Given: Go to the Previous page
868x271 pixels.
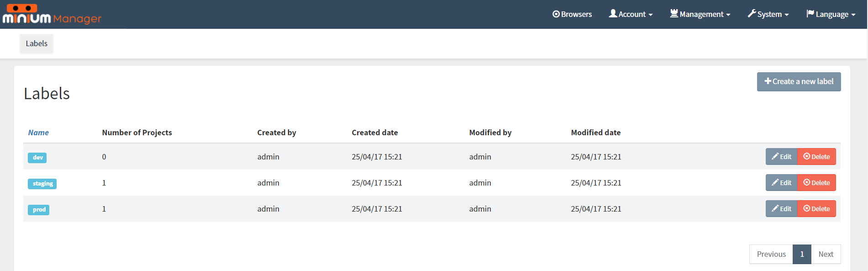Looking at the screenshot, I should click(x=771, y=254).
